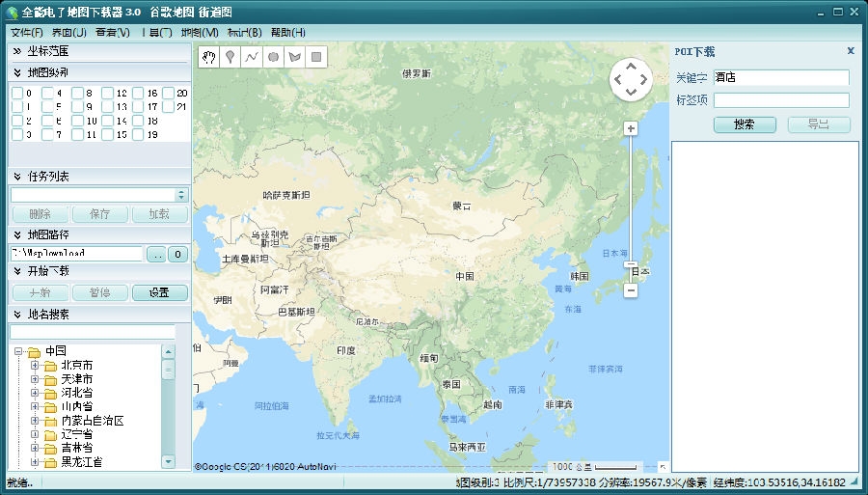Select the circle drawing tool
868x495 pixels.
pyautogui.click(x=273, y=57)
